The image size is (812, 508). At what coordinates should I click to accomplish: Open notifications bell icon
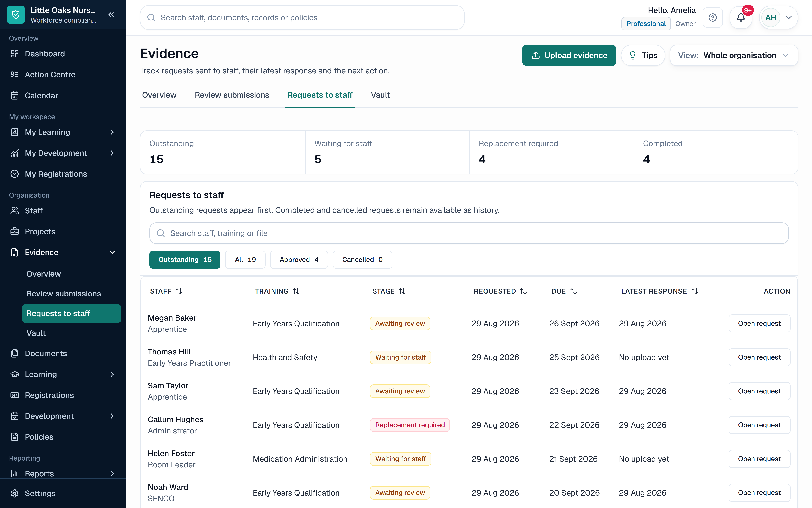(741, 17)
